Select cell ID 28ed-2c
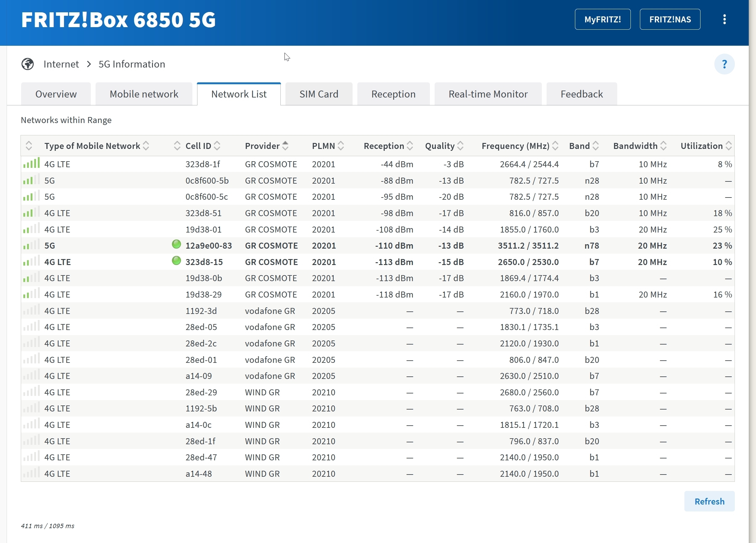The image size is (756, 543). pos(201,344)
